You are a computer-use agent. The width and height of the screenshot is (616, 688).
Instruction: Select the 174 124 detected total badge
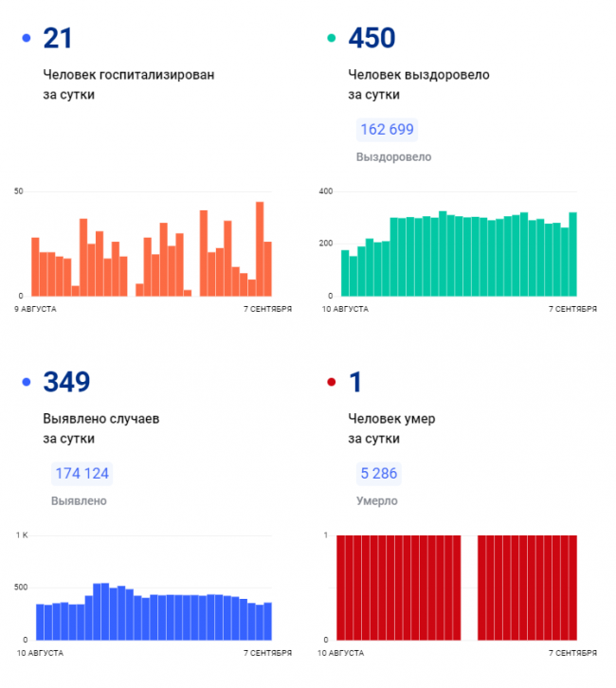(82, 474)
